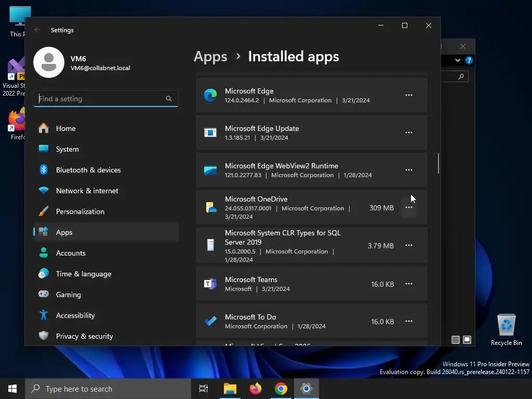The height and width of the screenshot is (399, 532).
Task: Click the Microsoft OneDrive app icon
Action: click(211, 207)
